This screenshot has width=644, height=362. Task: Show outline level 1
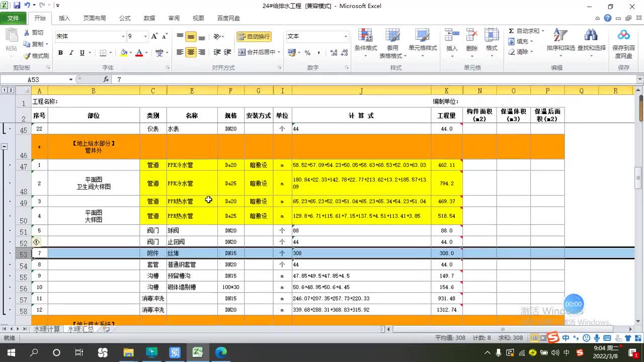tap(4, 90)
